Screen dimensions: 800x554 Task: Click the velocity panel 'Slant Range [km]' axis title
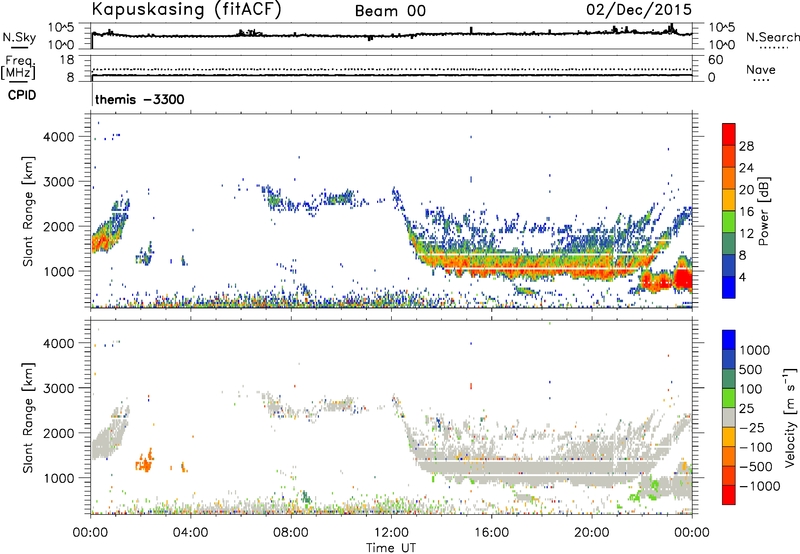click(x=28, y=418)
